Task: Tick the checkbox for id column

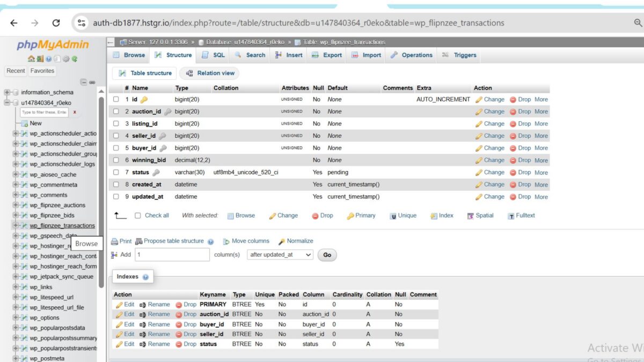Action: (116, 99)
